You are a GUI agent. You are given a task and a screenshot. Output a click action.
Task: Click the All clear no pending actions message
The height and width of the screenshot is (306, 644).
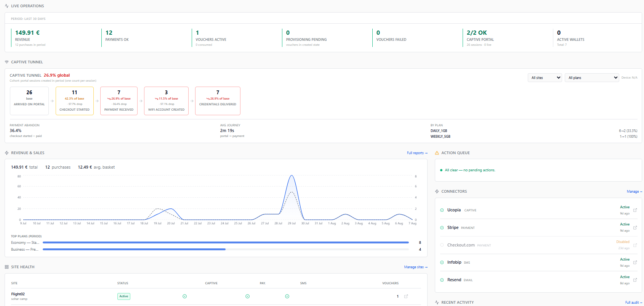[470, 170]
